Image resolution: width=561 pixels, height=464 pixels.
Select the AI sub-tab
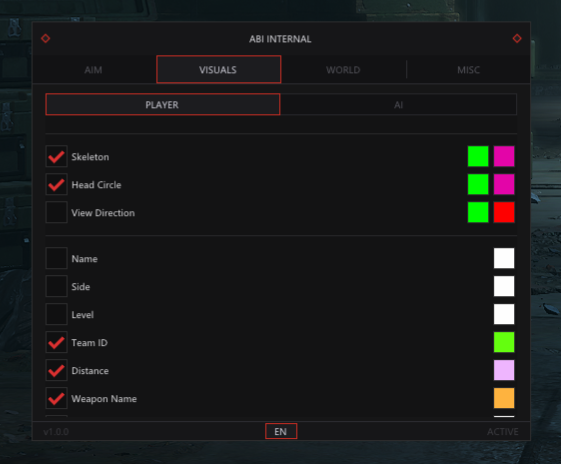(399, 104)
